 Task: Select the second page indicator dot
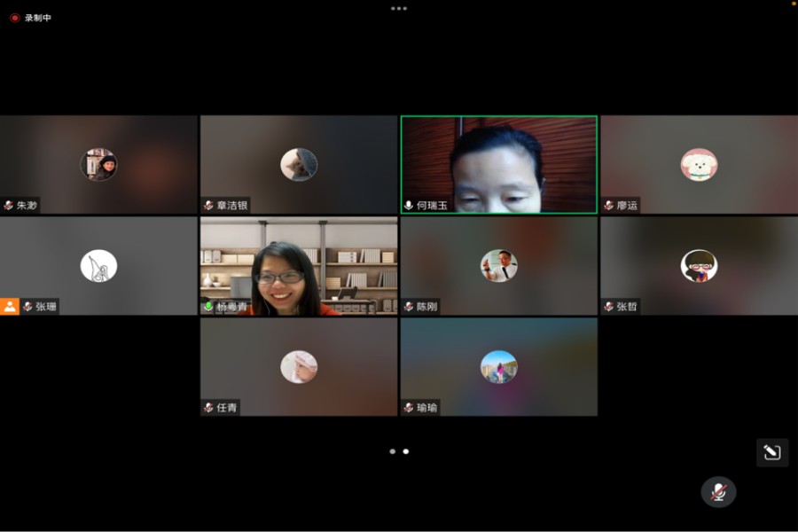[406, 451]
